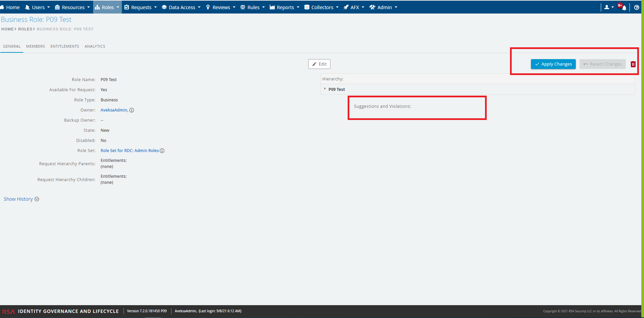Click info icon beside Role Set link
This screenshot has height=318, width=644.
tap(162, 151)
